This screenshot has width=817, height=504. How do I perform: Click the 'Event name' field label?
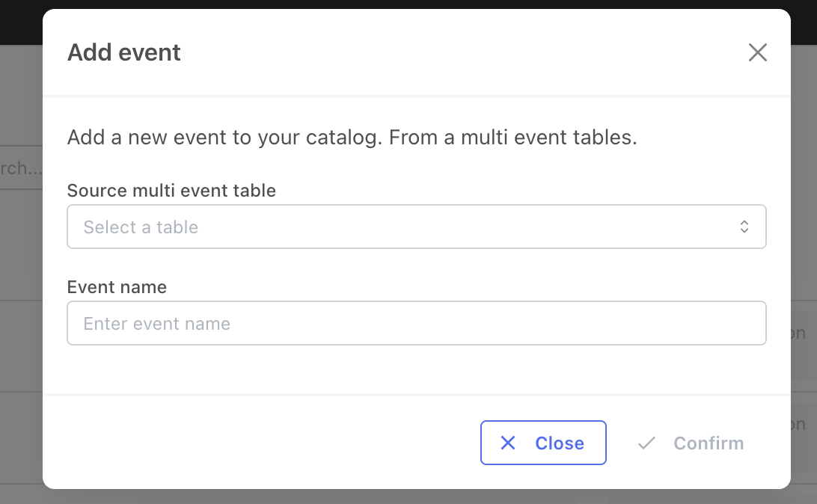coord(117,287)
